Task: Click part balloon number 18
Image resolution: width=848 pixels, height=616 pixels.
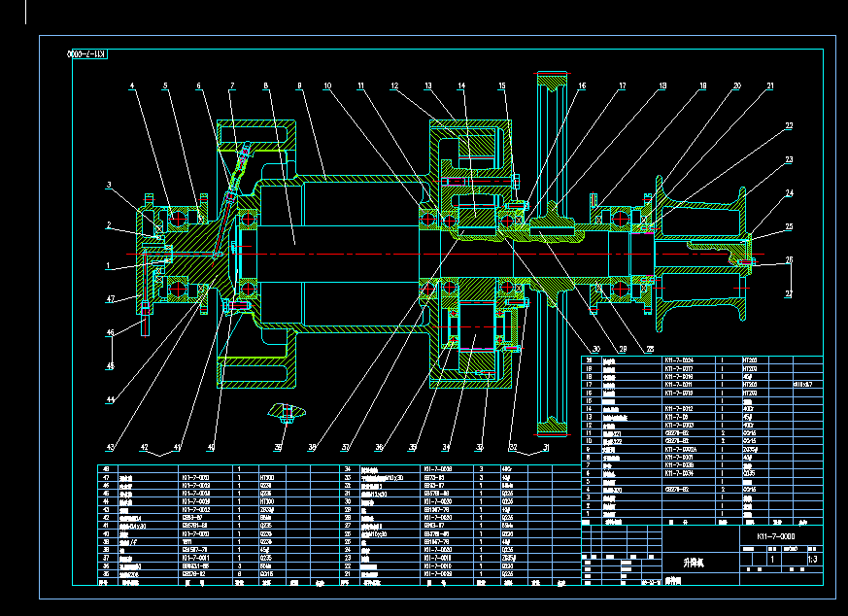Action: pyautogui.click(x=662, y=86)
